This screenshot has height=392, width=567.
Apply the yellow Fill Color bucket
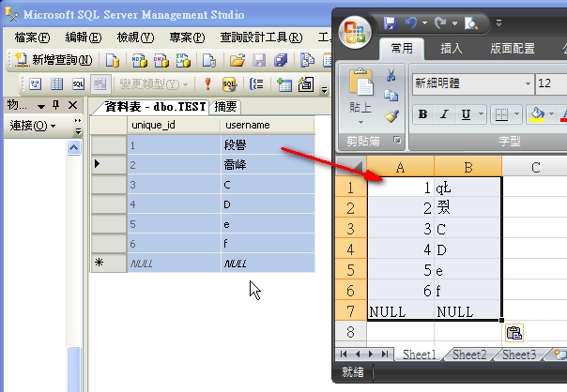[537, 114]
